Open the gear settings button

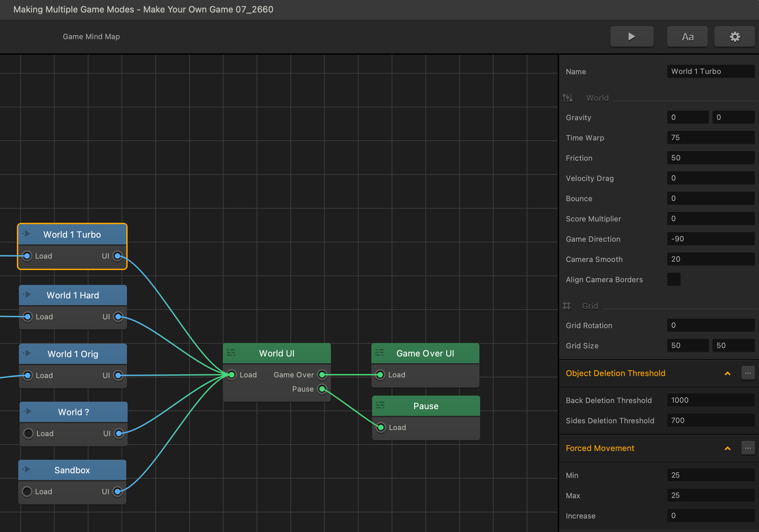[x=735, y=36]
